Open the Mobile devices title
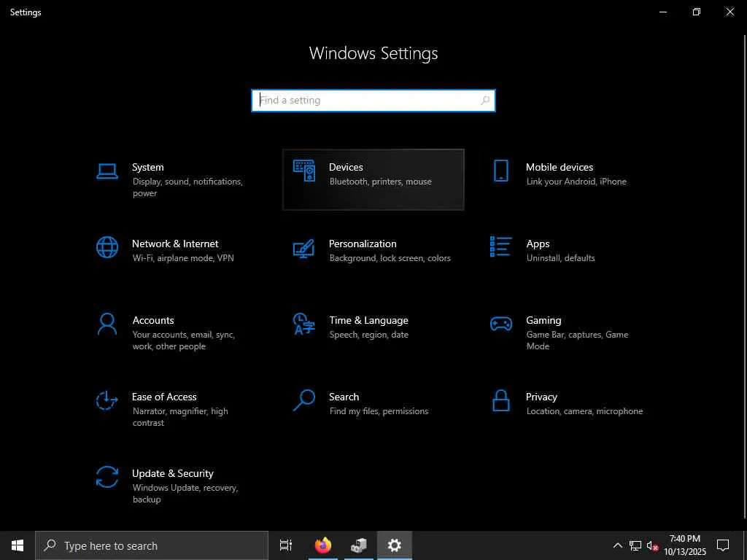Viewport: 747px width, 560px height. [x=560, y=167]
